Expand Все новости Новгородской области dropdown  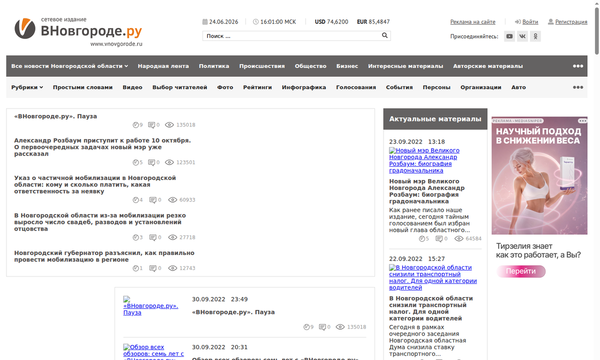(x=70, y=66)
